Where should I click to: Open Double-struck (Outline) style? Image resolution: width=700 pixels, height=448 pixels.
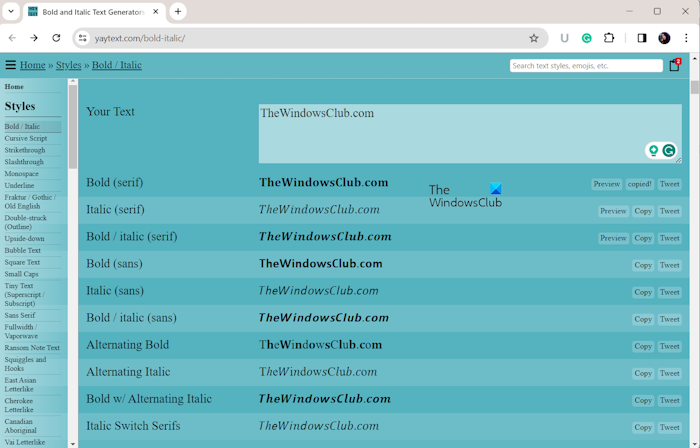point(25,222)
